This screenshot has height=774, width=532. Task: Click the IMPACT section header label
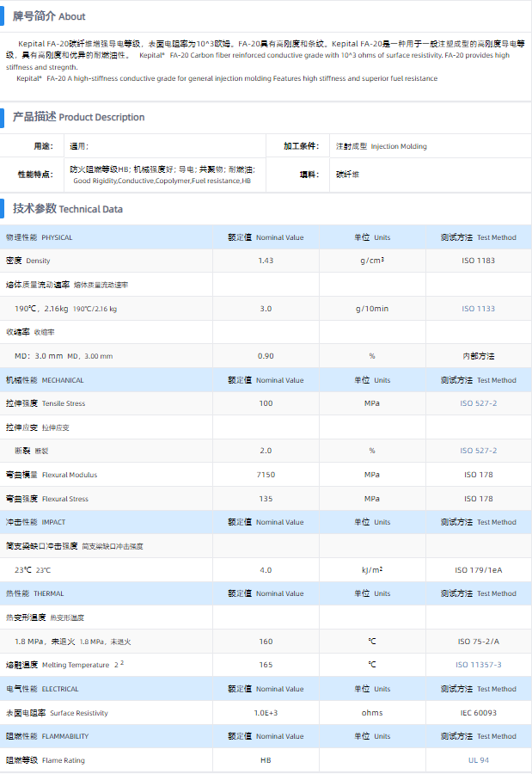pos(35,522)
